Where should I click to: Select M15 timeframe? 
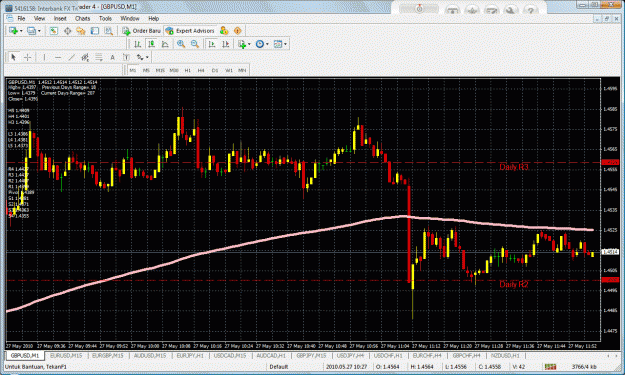click(160, 70)
